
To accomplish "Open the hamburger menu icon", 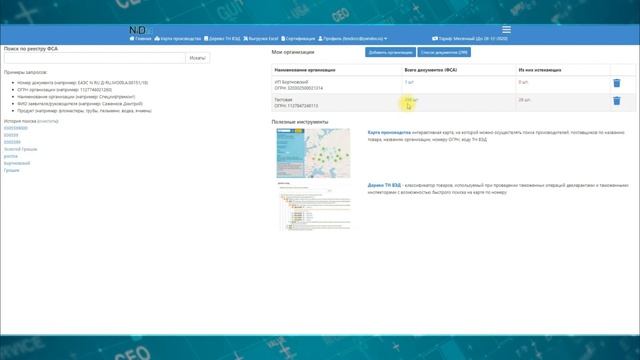I will (506, 29).
